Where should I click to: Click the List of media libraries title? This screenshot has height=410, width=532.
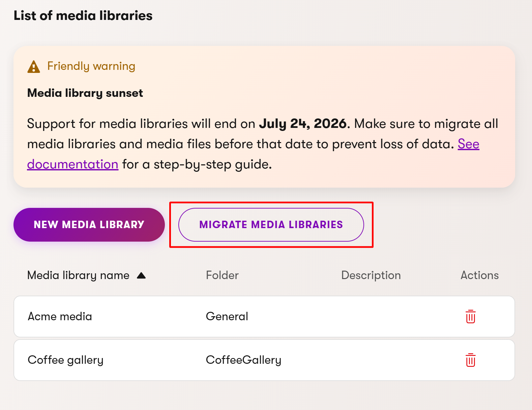(83, 16)
